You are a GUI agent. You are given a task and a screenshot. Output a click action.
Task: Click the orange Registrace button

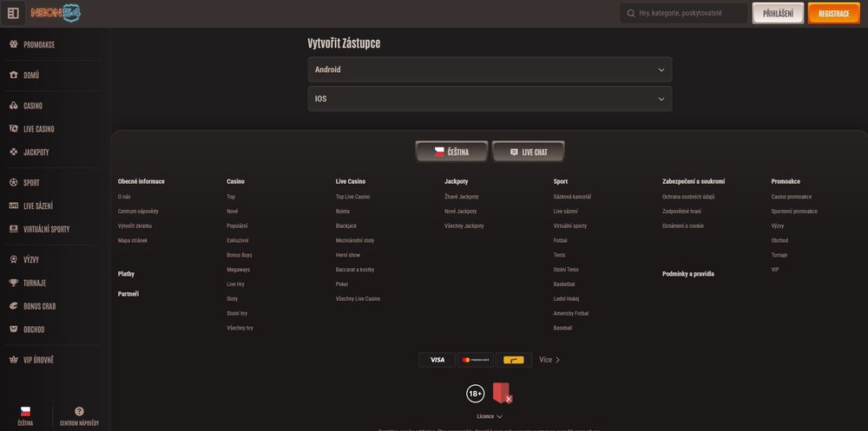[x=833, y=13]
